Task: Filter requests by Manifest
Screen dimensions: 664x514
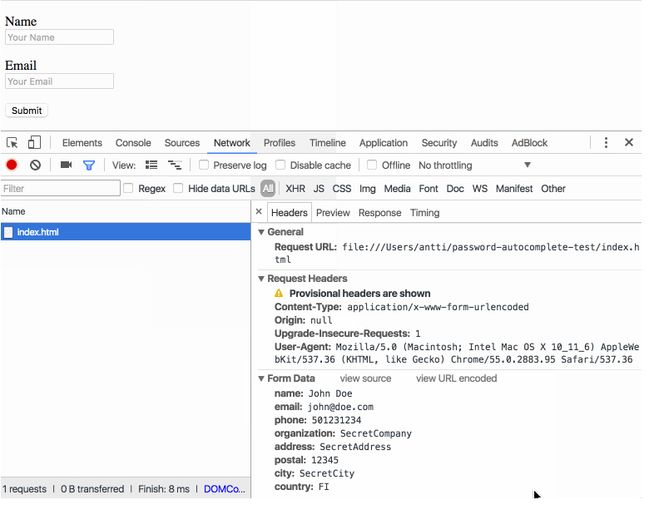Action: coord(514,188)
